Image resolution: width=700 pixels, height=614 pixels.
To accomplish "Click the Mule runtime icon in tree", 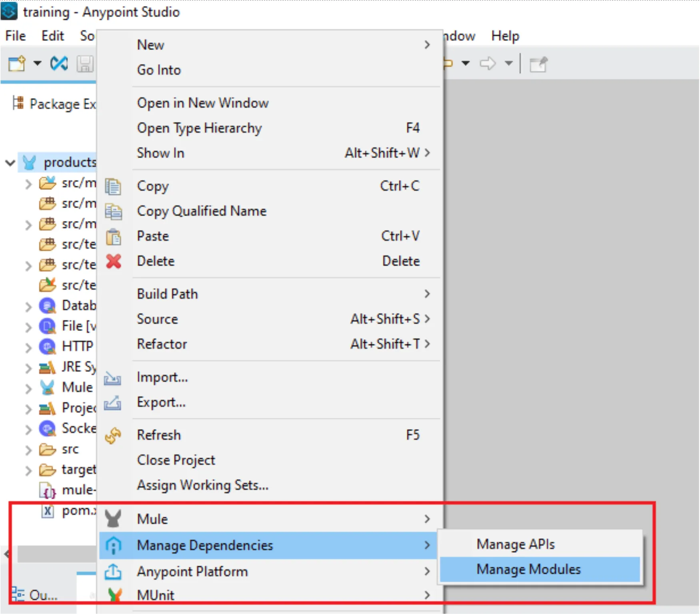I will click(47, 387).
